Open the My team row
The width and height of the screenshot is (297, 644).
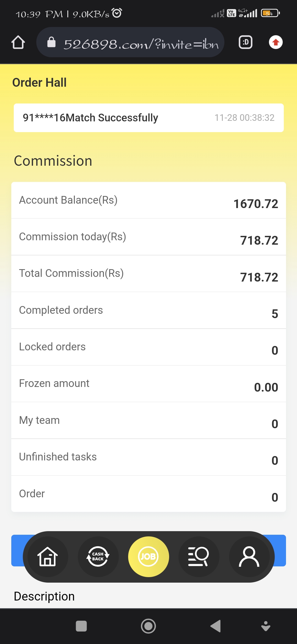[x=148, y=421]
